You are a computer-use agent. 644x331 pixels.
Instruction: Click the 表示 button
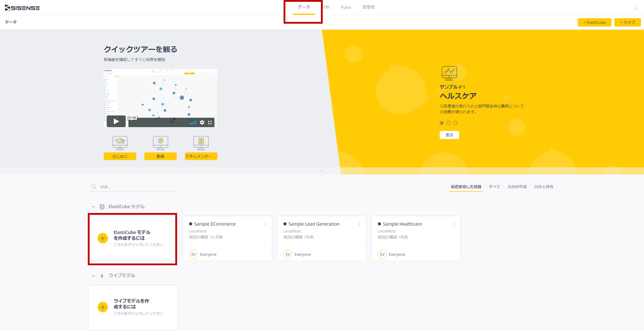pos(449,135)
